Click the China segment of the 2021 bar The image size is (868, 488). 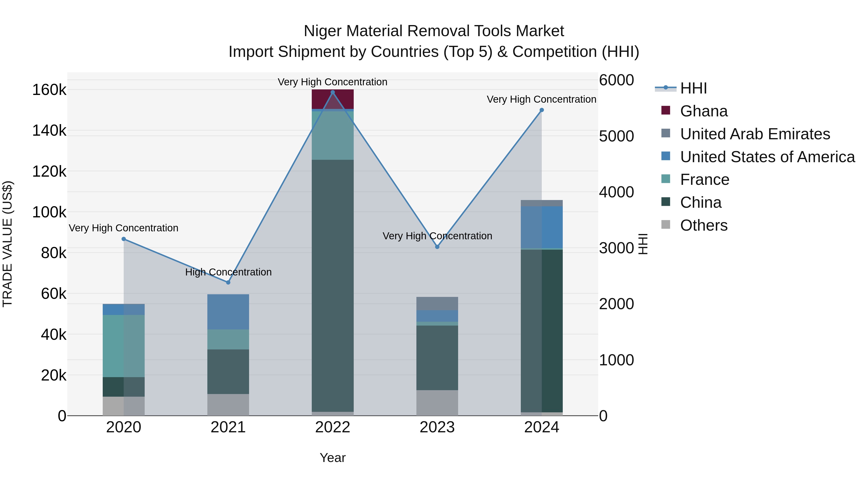[228, 372]
